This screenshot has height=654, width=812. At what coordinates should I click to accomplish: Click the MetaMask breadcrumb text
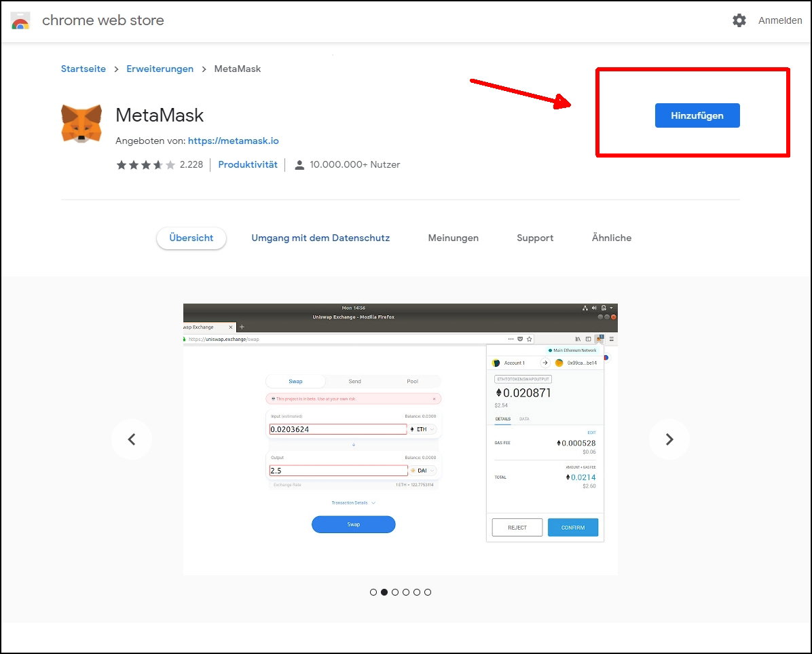tap(237, 69)
